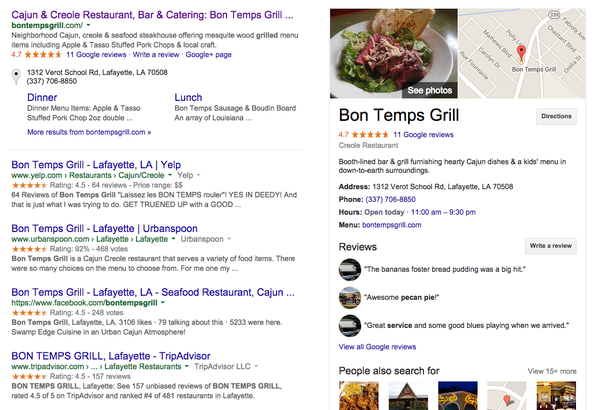600x410 pixels.
Task: Click the Directions button
Action: pos(556,116)
